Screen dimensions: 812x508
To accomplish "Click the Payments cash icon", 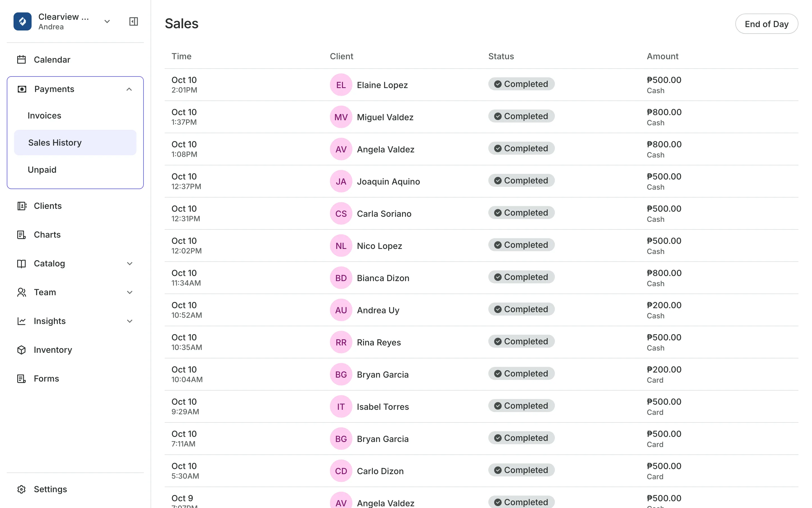I will (22, 89).
